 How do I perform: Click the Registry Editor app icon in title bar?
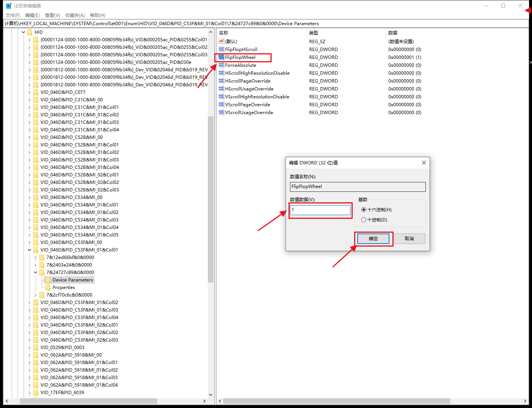9,6
